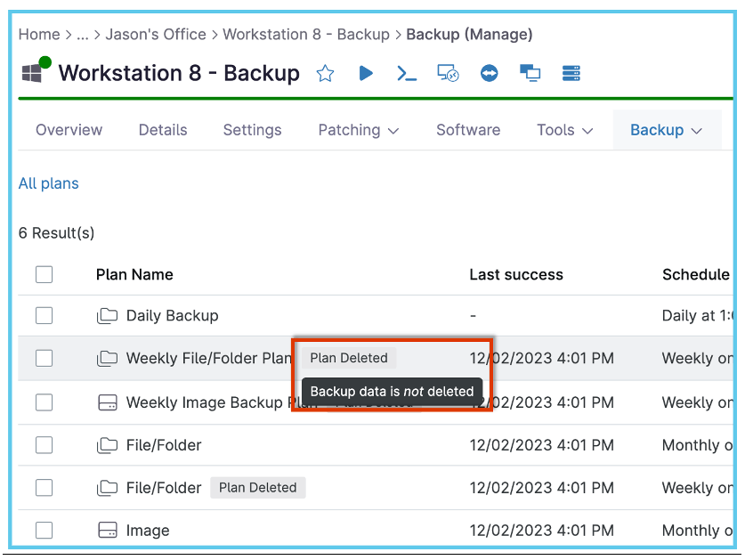
Task: Check the Daily Backup row checkbox
Action: tap(44, 315)
